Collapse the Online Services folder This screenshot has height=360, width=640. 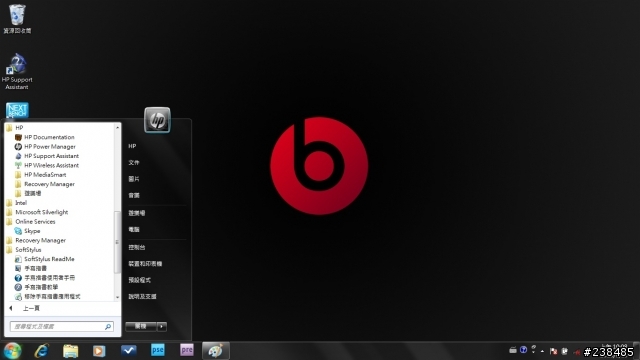[x=31, y=222]
